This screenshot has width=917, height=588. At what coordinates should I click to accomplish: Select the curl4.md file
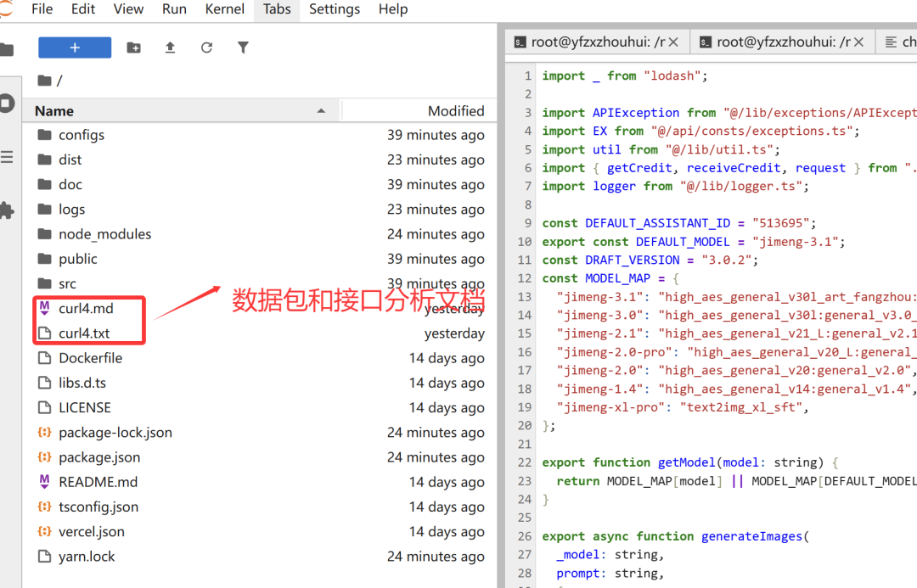(x=86, y=309)
